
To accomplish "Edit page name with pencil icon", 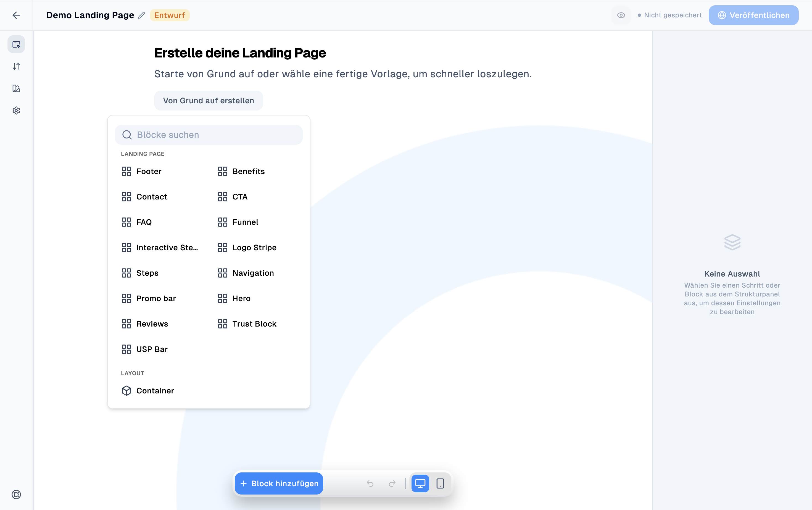I will point(142,15).
